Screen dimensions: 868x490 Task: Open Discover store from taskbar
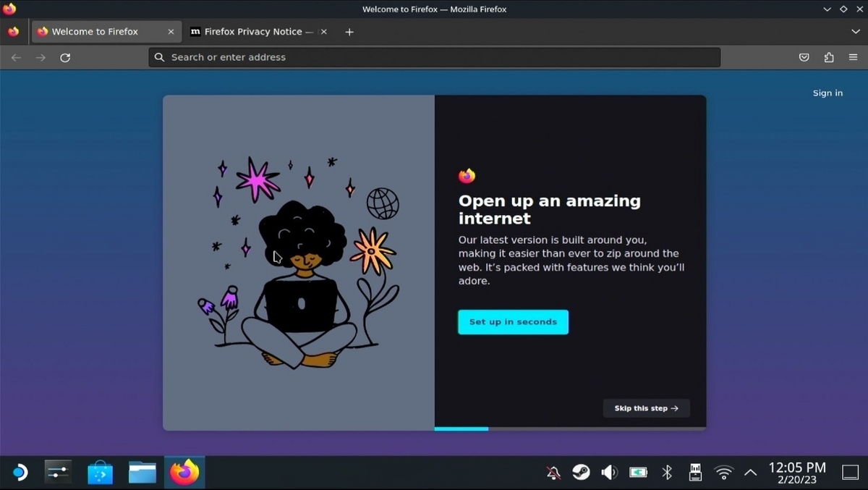[x=100, y=473]
